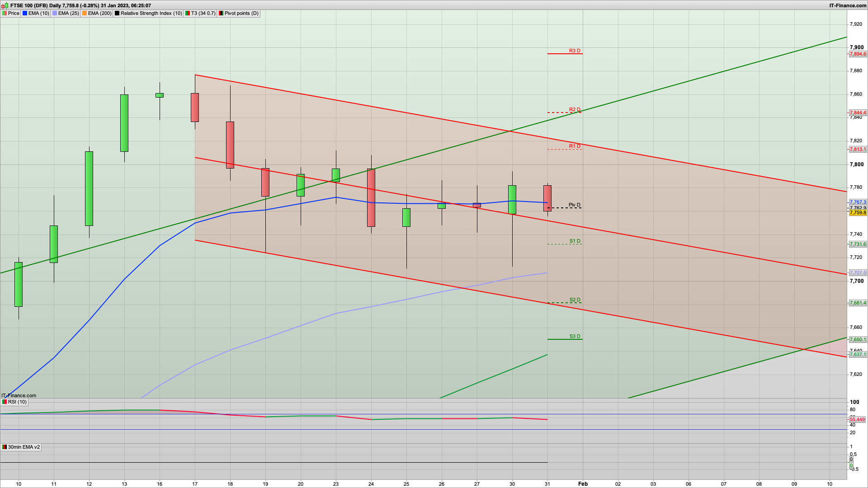Click the S3 D support pivot line label

(575, 336)
